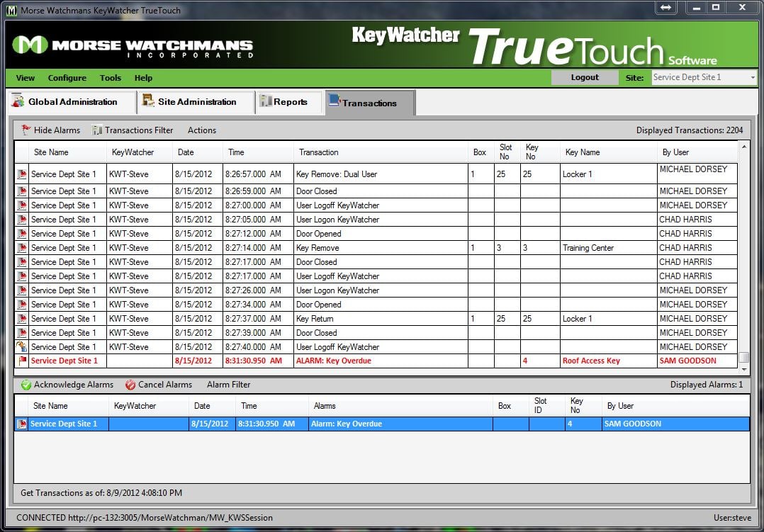Click row icon for 8:27:12 Door Opened
The height and width of the screenshot is (532, 764).
pos(21,233)
